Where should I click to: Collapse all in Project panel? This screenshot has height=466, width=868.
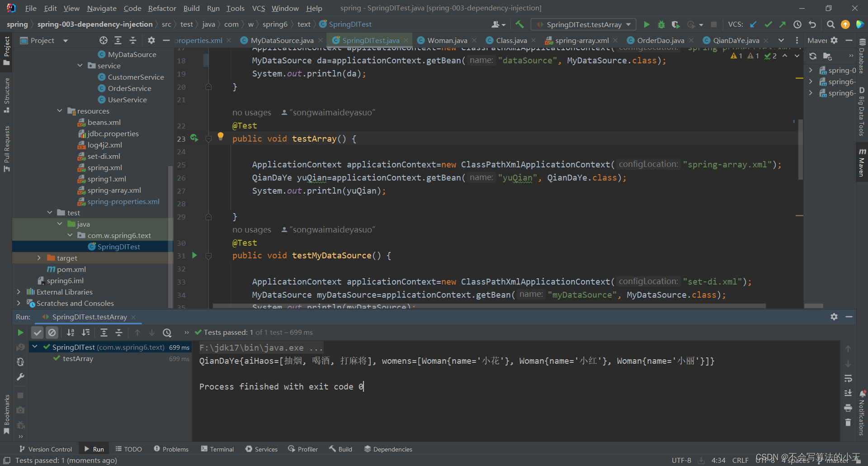[x=133, y=40]
